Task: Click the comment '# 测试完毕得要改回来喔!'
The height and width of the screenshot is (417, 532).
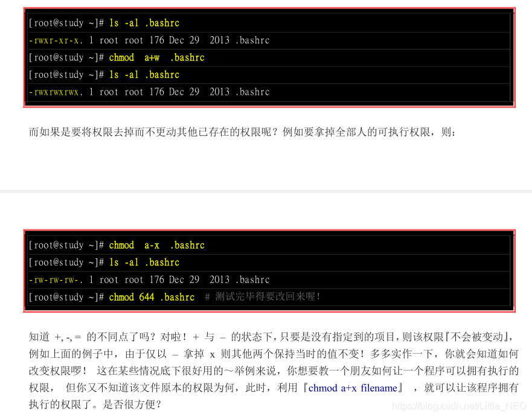Action: click(263, 297)
